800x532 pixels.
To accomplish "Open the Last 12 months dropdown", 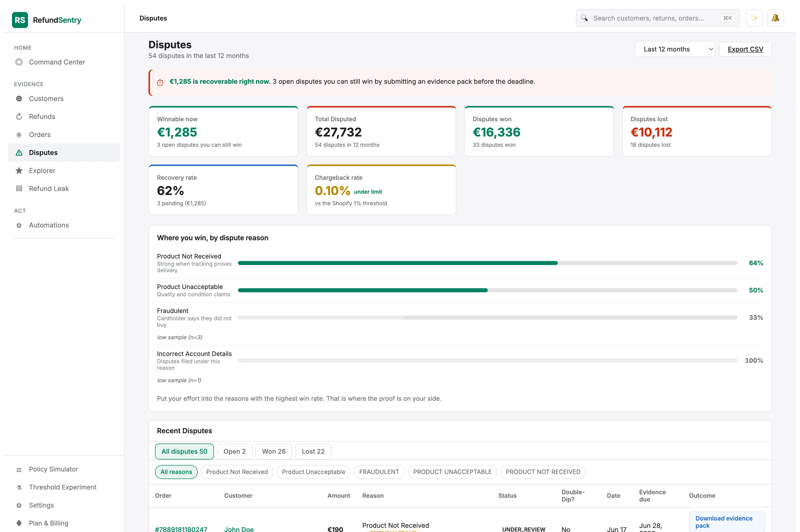I will 675,49.
